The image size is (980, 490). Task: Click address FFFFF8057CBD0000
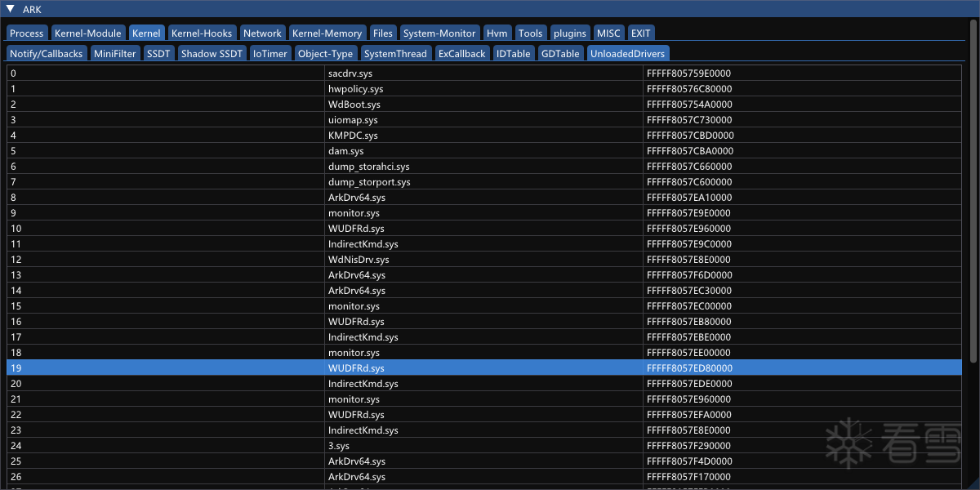[690, 136]
